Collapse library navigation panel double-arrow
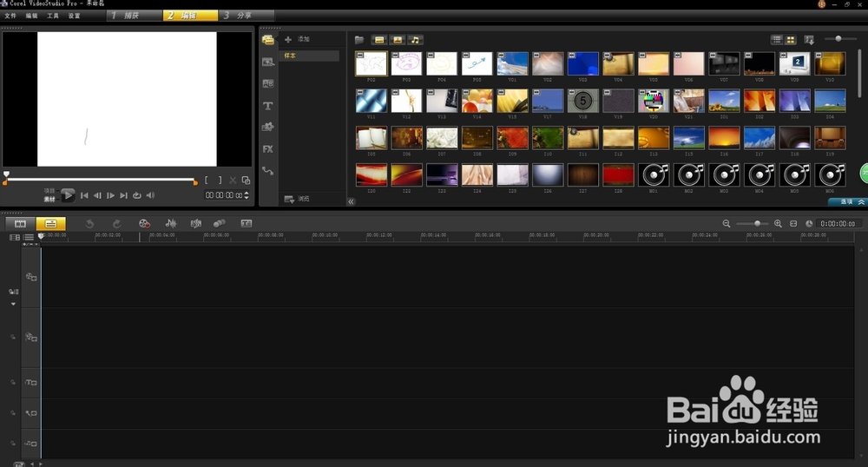Image resolution: width=868 pixels, height=467 pixels. [351, 202]
